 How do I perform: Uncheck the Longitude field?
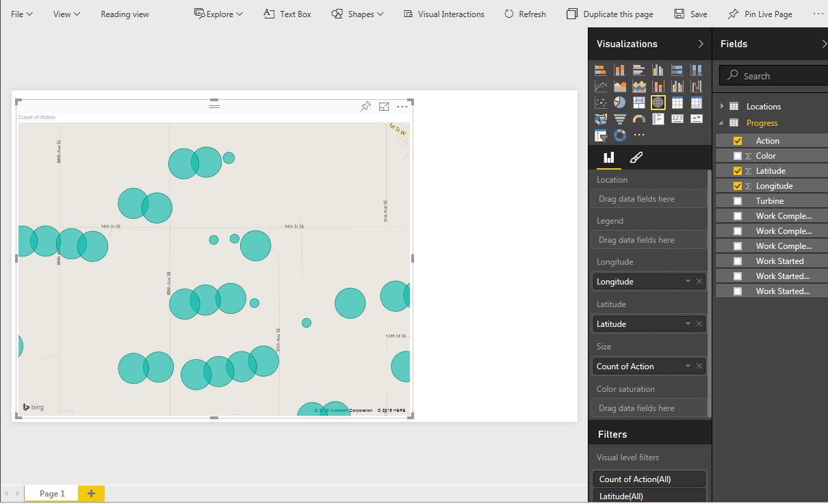tap(738, 186)
